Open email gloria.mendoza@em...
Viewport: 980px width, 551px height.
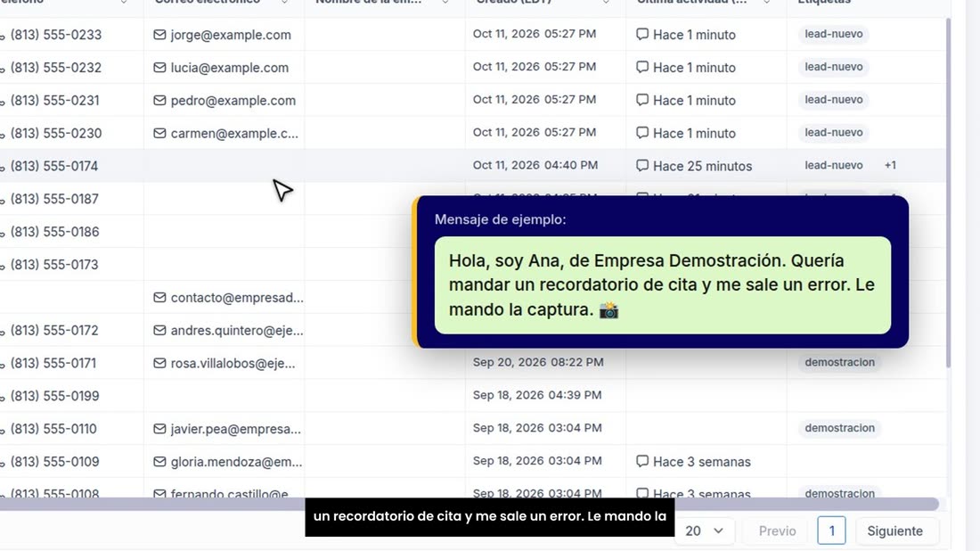(236, 462)
